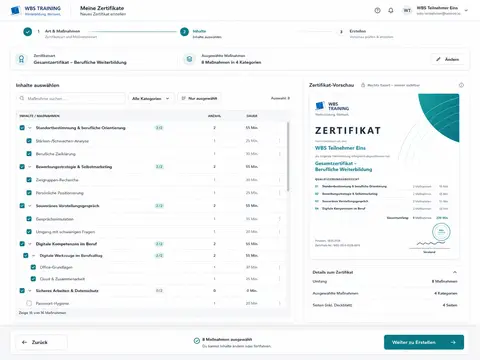The image size is (480, 360).
Task: Open row menu for Cloud & Zusammenarbeit
Action: [x=279, y=279]
